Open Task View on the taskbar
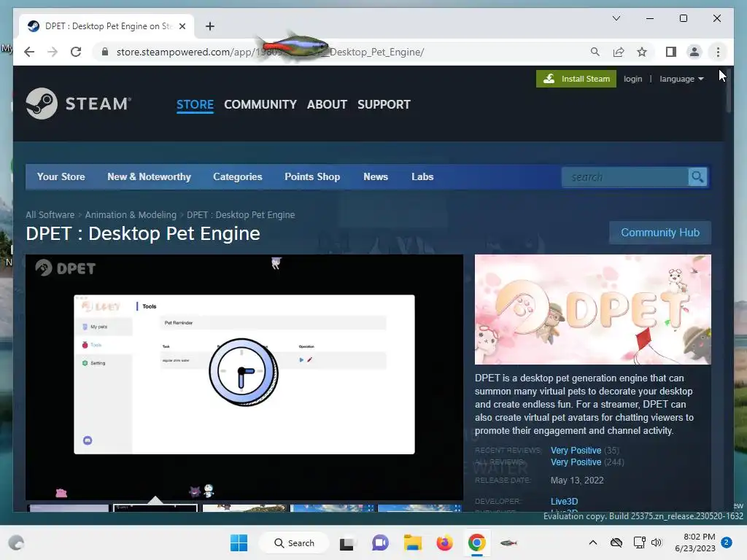This screenshot has height=560, width=747. tap(347, 543)
